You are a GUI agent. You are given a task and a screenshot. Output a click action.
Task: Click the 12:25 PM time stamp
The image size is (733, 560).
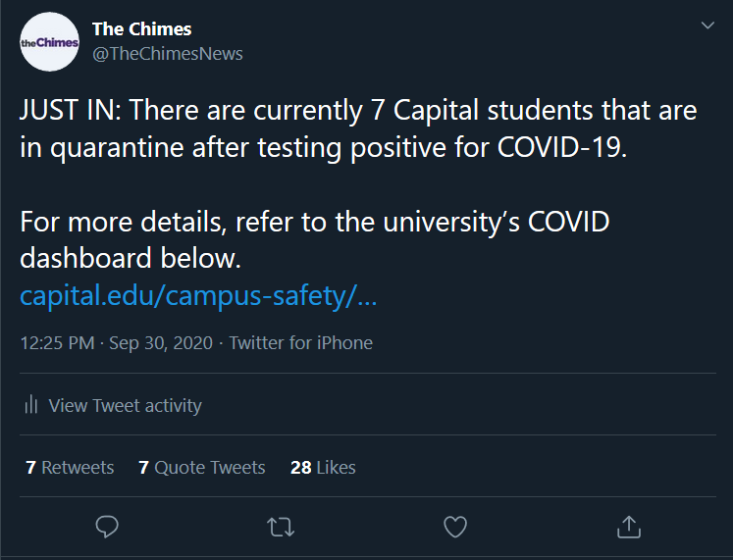click(58, 343)
